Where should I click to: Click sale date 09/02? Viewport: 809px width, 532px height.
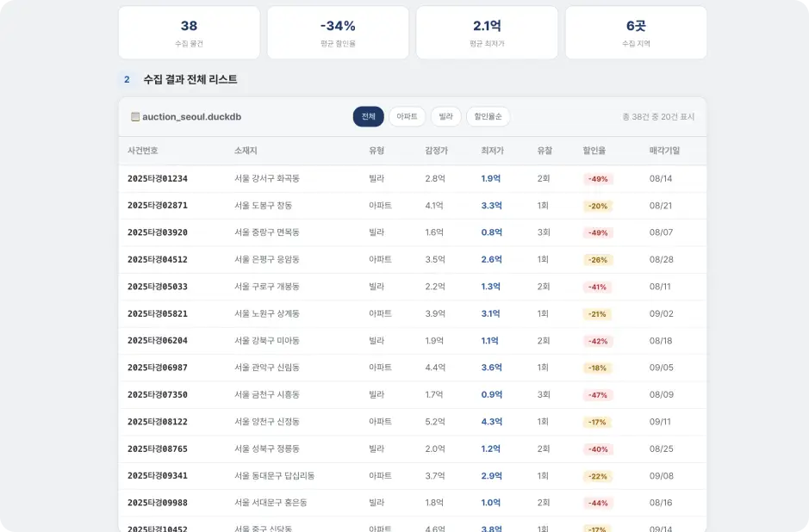click(x=662, y=313)
